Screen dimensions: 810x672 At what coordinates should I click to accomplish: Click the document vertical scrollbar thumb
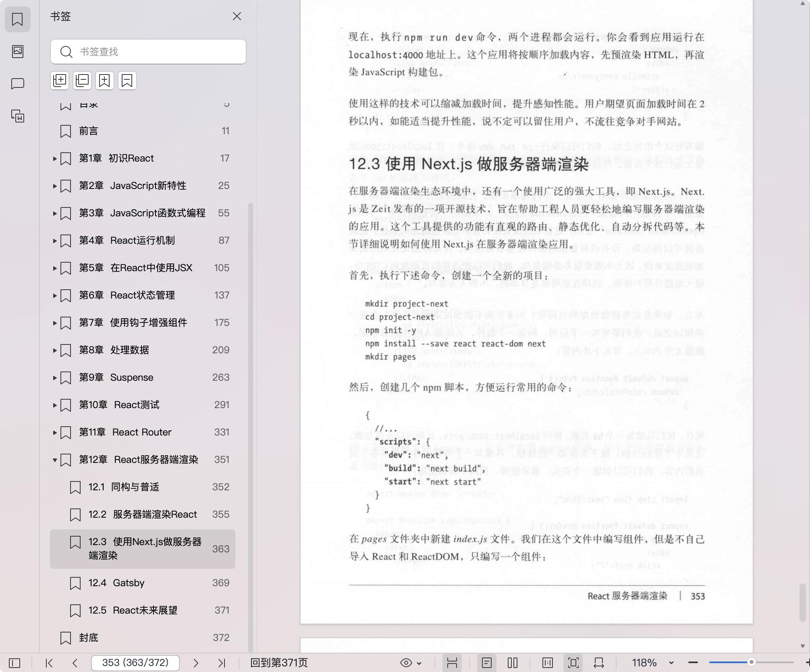(x=802, y=602)
